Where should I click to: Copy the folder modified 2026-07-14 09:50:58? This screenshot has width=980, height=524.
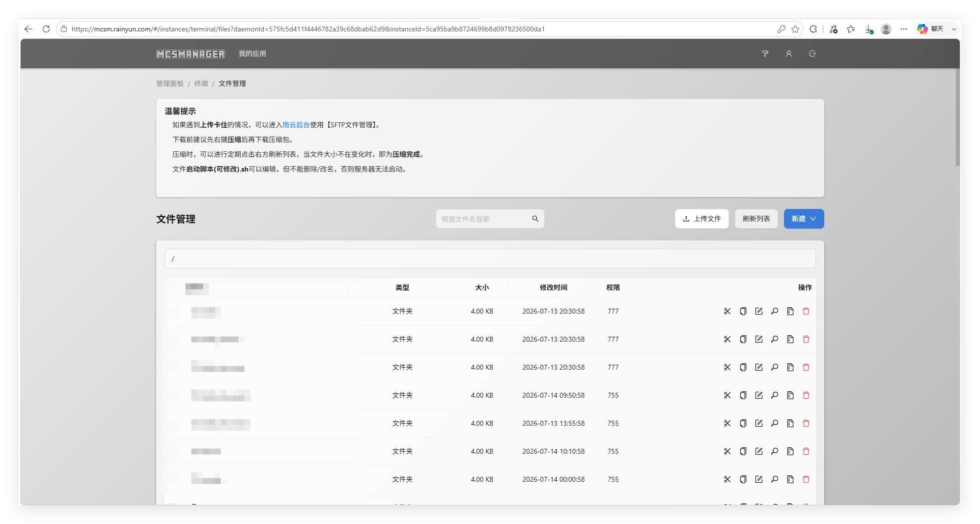coord(743,395)
